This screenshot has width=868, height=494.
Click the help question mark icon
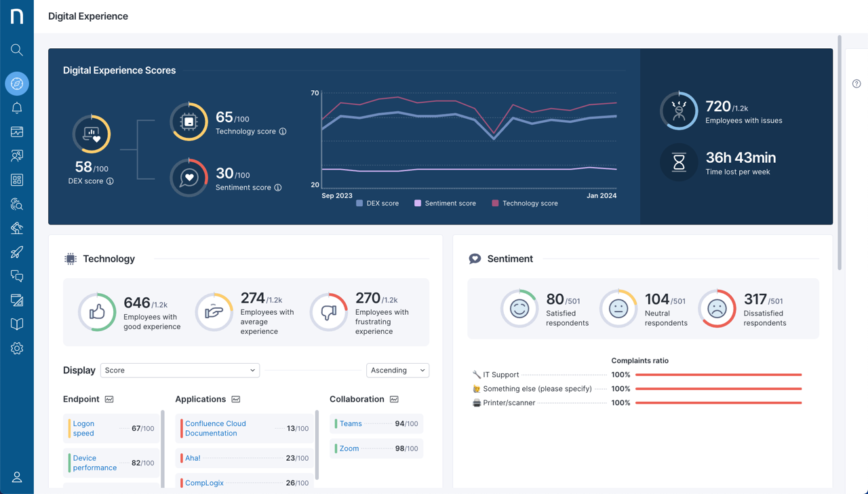pyautogui.click(x=856, y=83)
